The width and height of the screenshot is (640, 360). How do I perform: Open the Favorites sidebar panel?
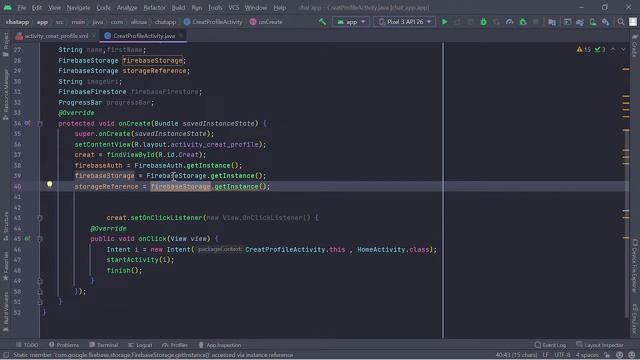[x=5, y=265]
